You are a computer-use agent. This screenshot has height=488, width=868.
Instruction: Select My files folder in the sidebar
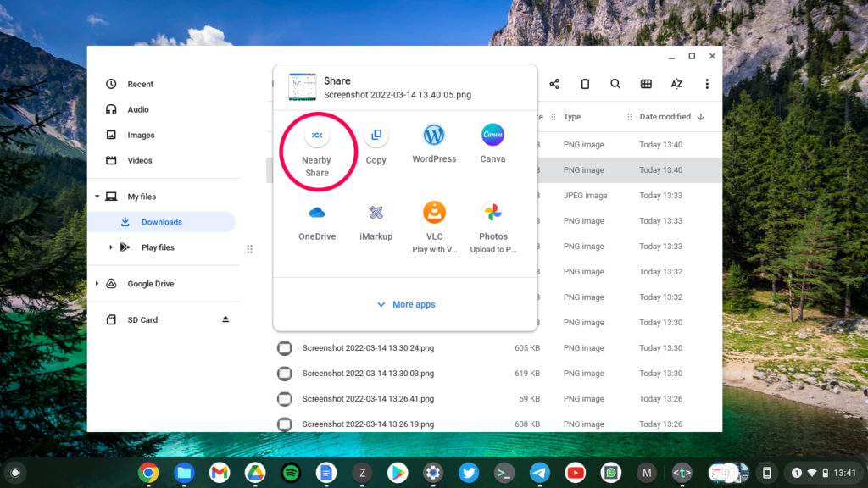pos(142,197)
